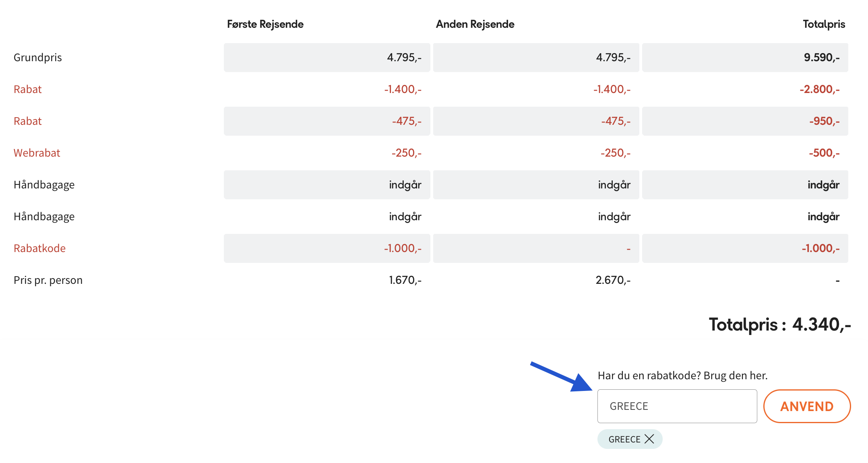Screen dimensions: 868x463
Task: Click the Pris pr. person label
Action: (x=48, y=280)
